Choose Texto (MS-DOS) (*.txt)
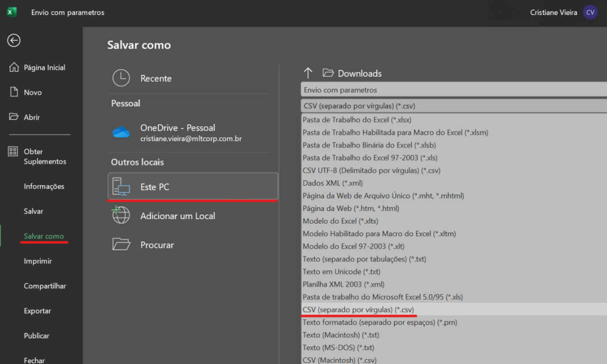 click(454, 347)
